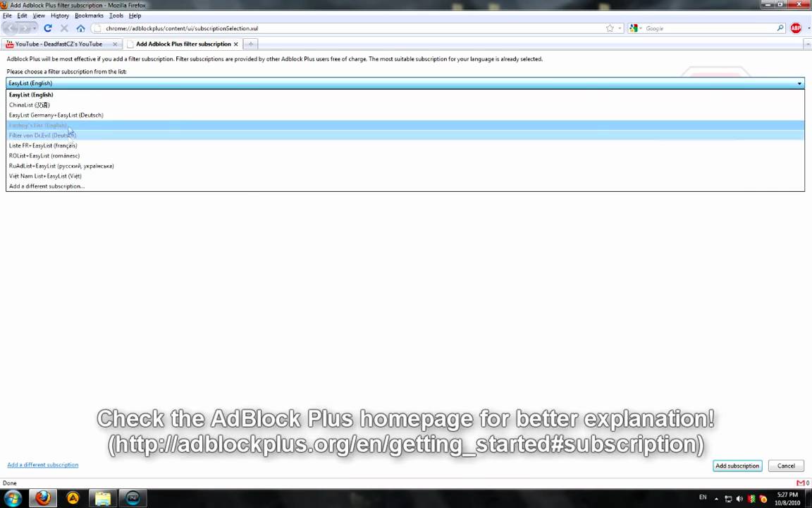812x508 pixels.
Task: Click the taskbar clock showing 5:27 PM
Action: point(787,499)
